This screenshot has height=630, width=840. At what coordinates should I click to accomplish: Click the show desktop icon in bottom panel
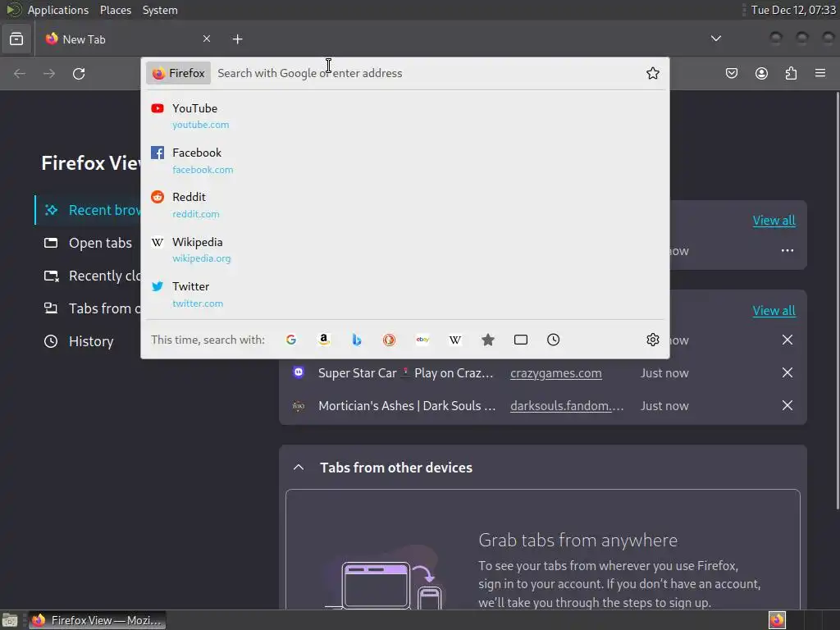click(x=10, y=620)
